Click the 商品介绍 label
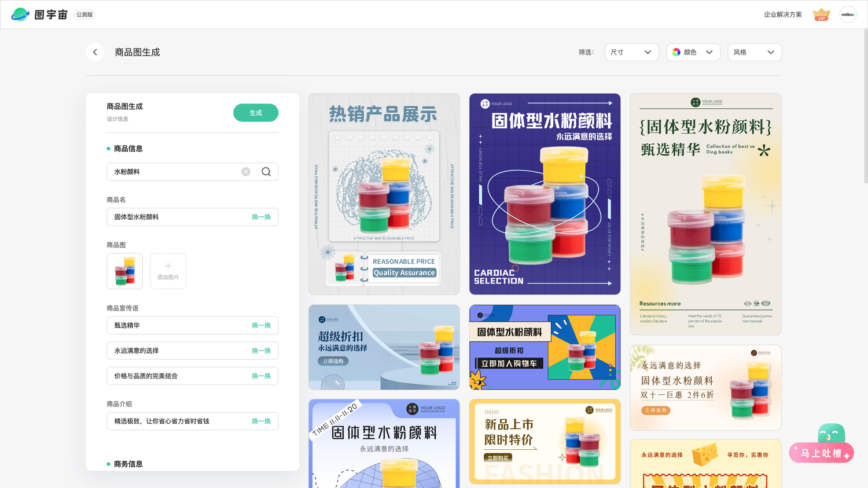Image resolution: width=868 pixels, height=488 pixels. [x=119, y=404]
